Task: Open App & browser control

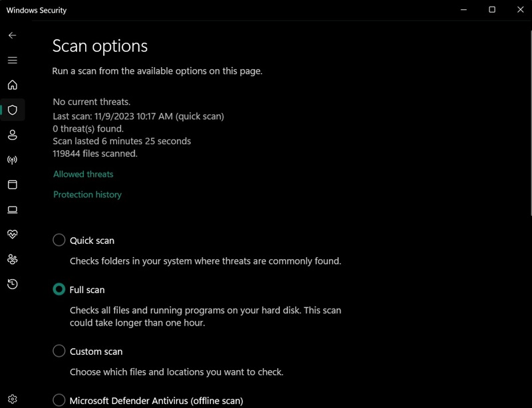Action: (12, 184)
